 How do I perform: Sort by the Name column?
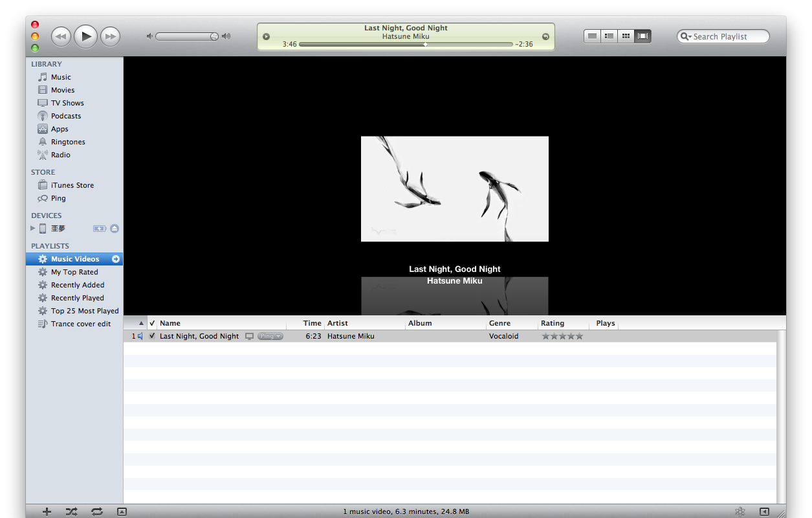[221, 323]
